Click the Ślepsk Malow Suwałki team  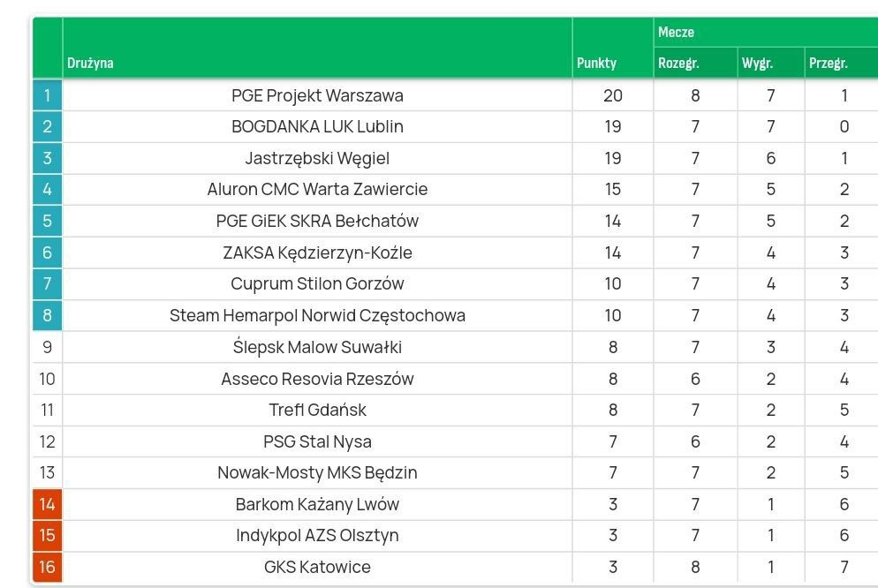[x=317, y=347]
